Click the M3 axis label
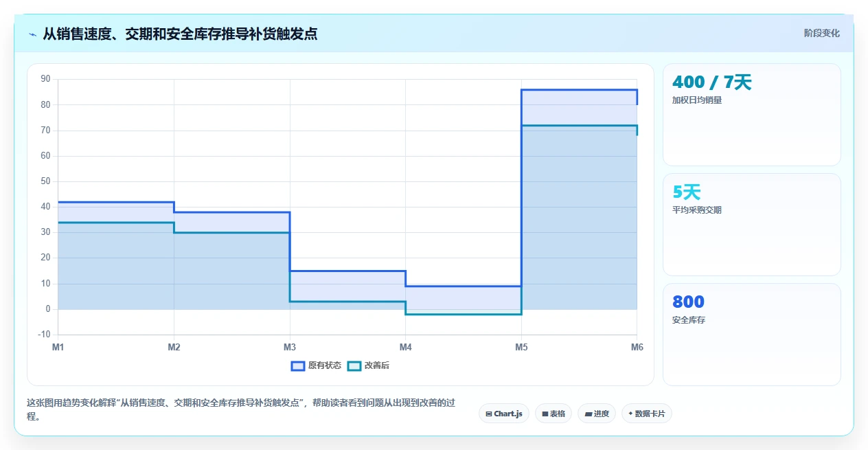The height and width of the screenshot is (450, 868). tap(290, 348)
